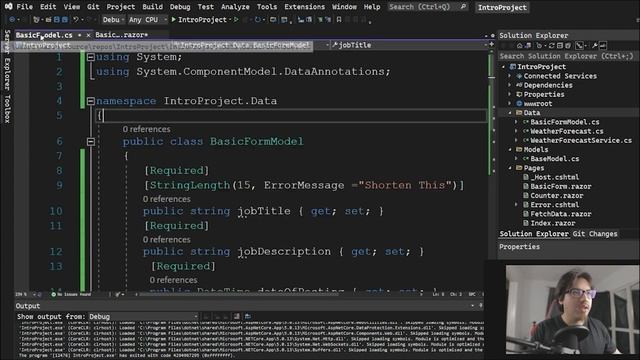The height and width of the screenshot is (360, 640).
Task: Switch to the Git Changes tab
Action: click(595, 234)
